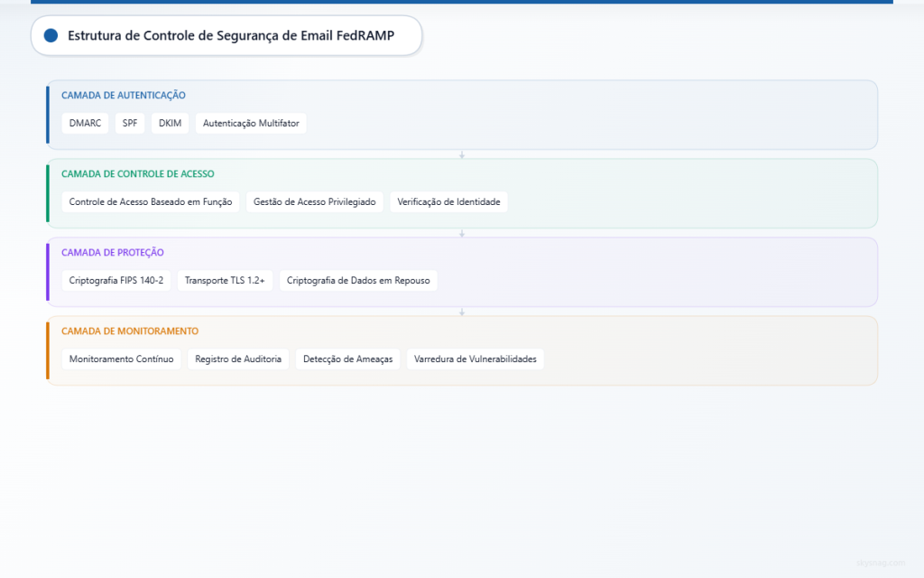Click the Detecção de Ameaças item

click(x=347, y=359)
